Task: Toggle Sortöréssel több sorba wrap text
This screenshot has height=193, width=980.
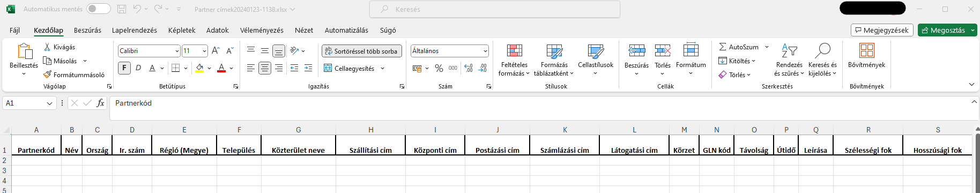Action: click(361, 51)
